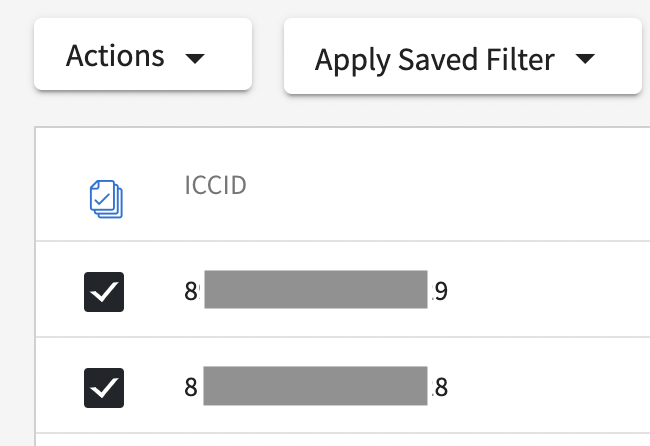This screenshot has height=446, width=650.
Task: Click trailing digit 8 of second ICCID
Action: coord(441,388)
